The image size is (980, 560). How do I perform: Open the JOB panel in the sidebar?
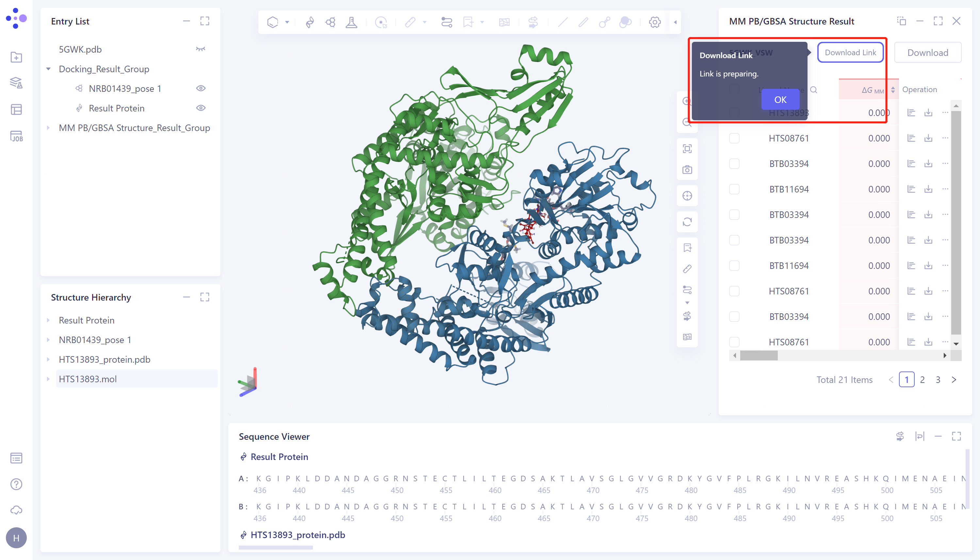[17, 136]
